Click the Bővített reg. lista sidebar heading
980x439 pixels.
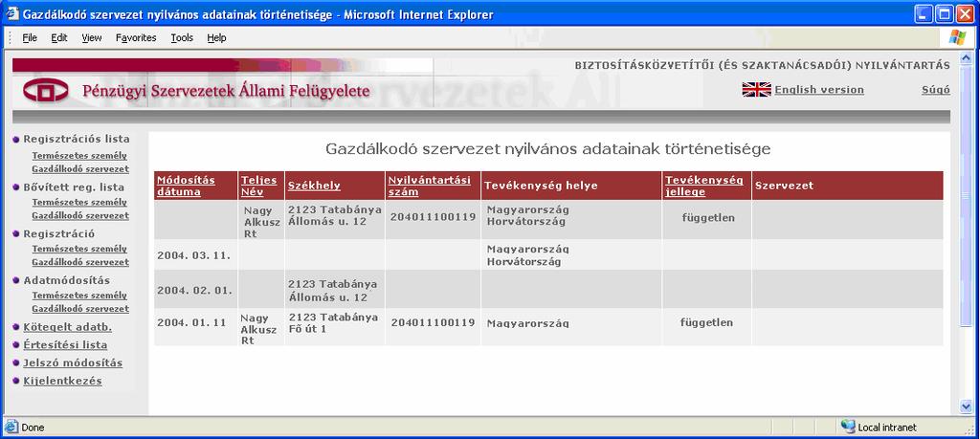74,187
